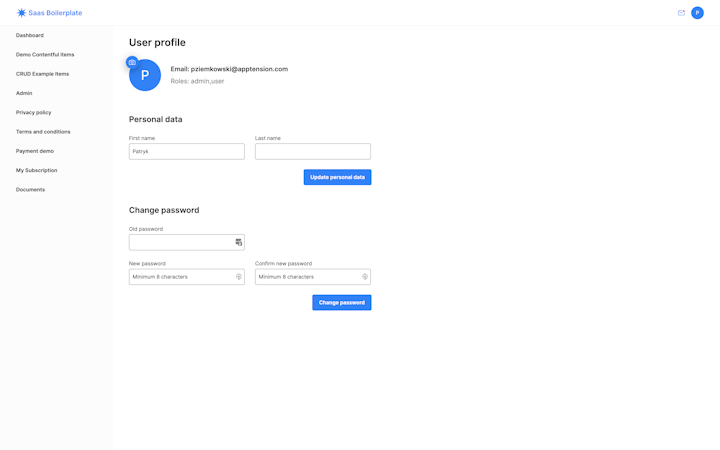Click icon inside New password field
The width and height of the screenshot is (720, 450).
coord(238,277)
